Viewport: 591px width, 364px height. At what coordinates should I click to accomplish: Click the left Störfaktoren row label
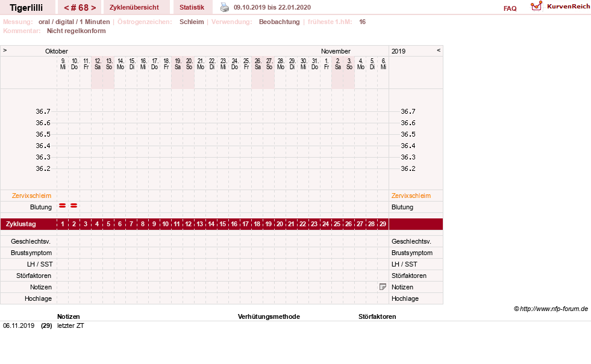(x=34, y=276)
